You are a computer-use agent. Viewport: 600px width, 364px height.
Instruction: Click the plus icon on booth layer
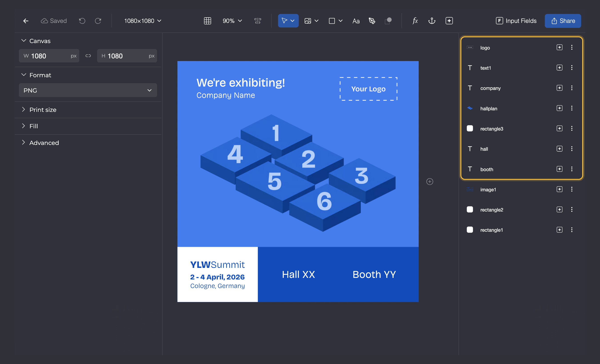(x=559, y=169)
